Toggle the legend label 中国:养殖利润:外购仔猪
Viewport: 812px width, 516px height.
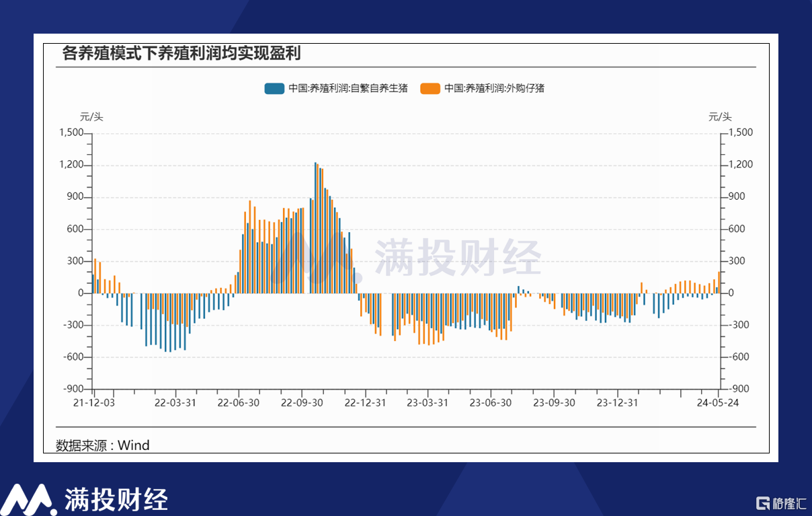[x=495, y=88]
